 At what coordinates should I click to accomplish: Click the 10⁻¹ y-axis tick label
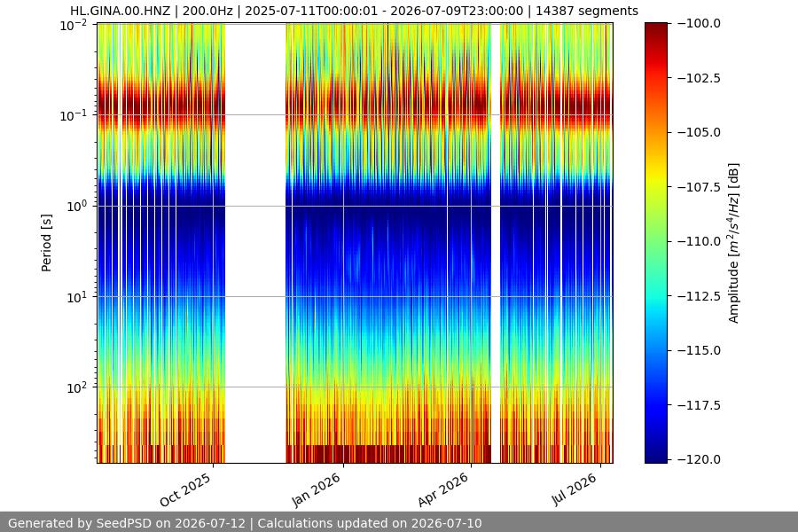(x=74, y=115)
